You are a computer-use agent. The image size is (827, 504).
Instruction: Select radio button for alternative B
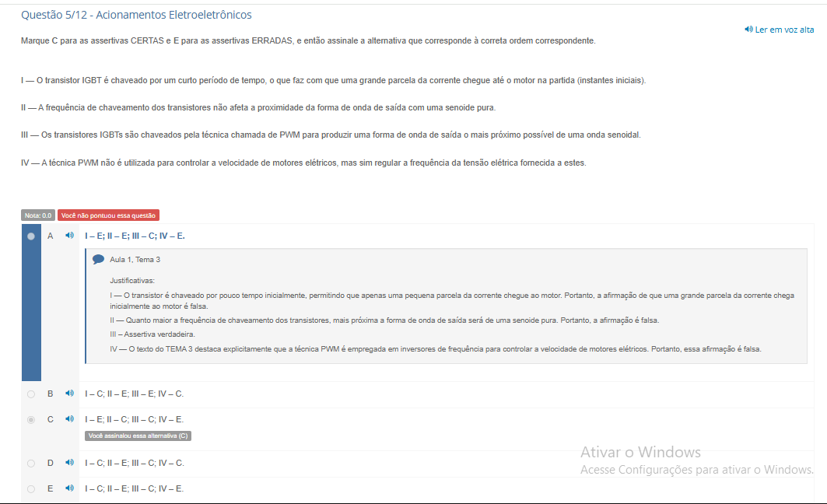tap(31, 394)
